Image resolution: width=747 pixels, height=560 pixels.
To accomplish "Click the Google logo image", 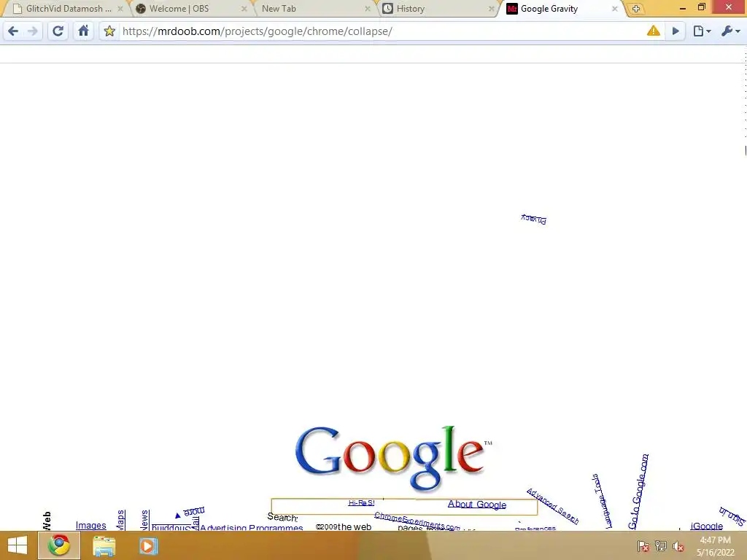I will [x=392, y=458].
